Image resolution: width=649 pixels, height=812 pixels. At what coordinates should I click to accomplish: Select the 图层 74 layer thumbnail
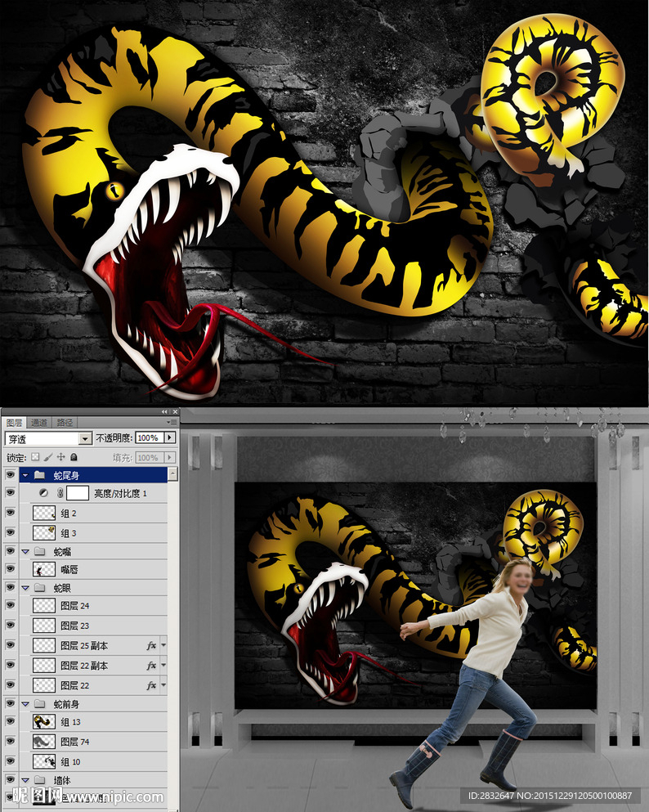(x=44, y=742)
